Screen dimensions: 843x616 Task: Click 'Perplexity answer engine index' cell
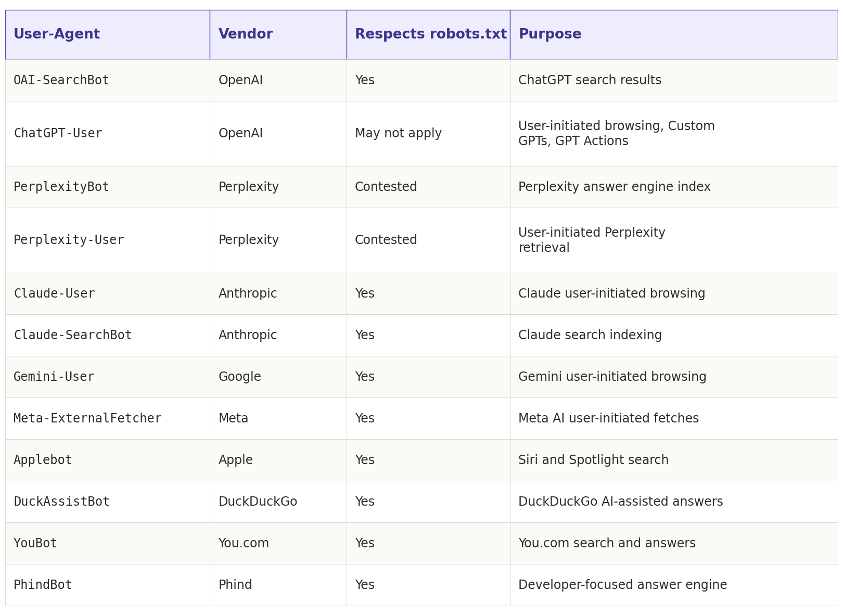click(674, 187)
